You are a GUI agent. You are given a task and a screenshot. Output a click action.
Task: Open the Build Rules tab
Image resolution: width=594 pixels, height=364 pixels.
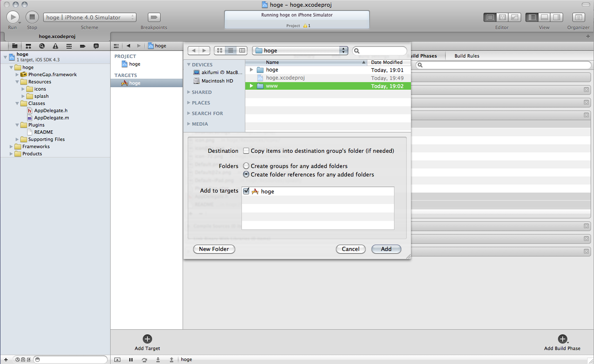pos(466,56)
